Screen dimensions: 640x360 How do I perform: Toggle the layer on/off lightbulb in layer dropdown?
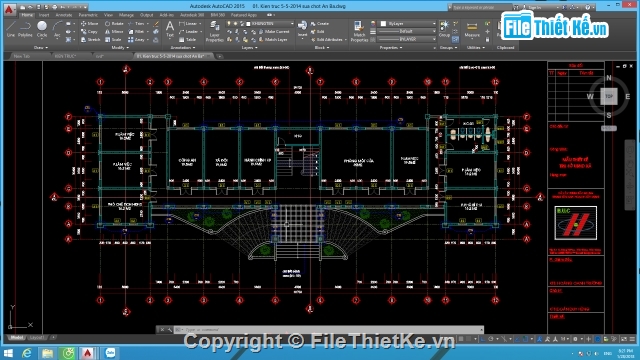(229, 24)
